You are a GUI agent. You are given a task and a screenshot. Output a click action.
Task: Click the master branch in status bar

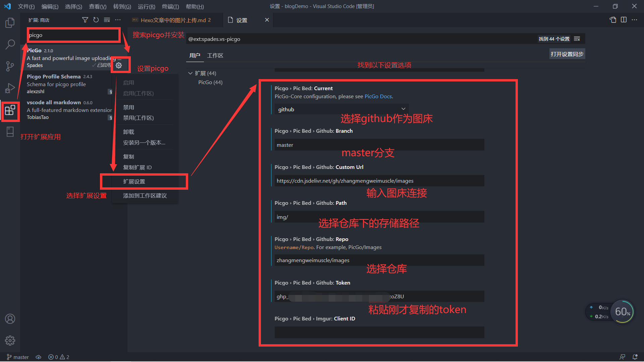tap(18, 357)
